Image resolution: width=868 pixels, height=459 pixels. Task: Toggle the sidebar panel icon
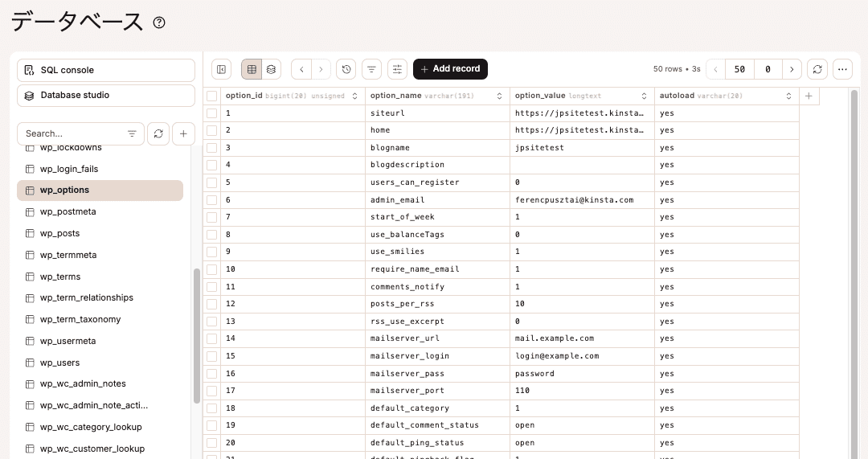[222, 69]
